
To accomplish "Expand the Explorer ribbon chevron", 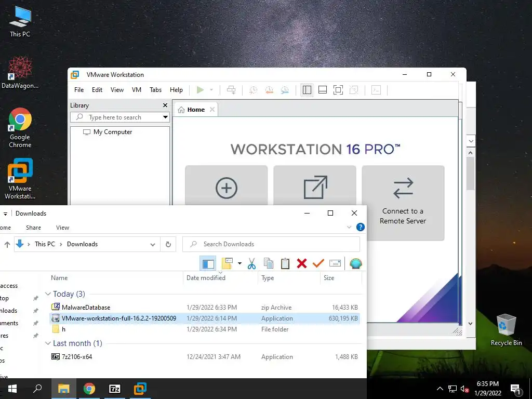I will click(x=349, y=227).
